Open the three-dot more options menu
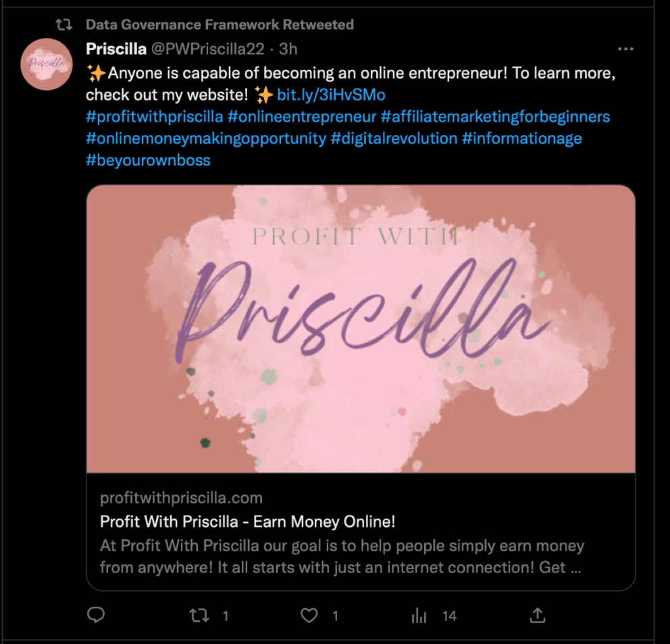Screen dimensions: 670x644 tap(625, 49)
